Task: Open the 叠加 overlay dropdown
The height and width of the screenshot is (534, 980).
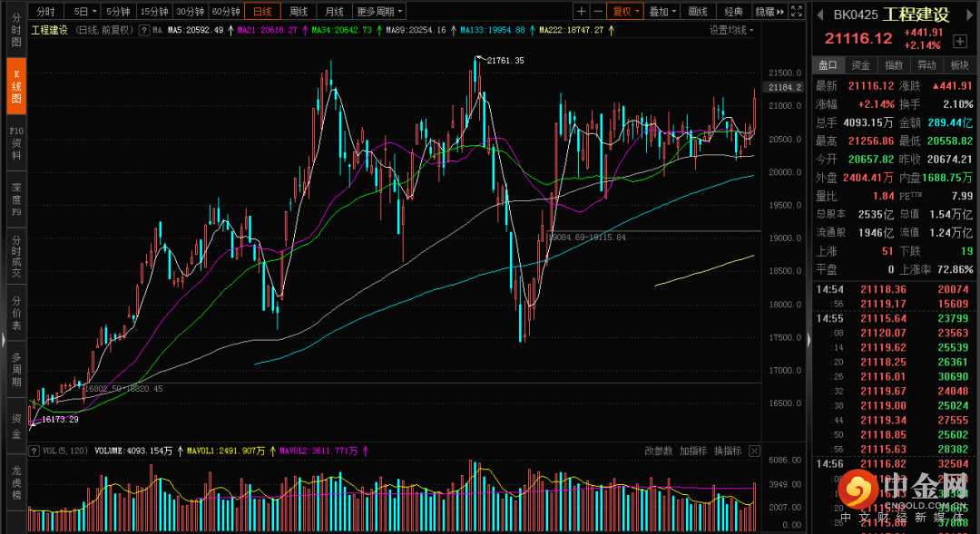Action: coord(662,11)
